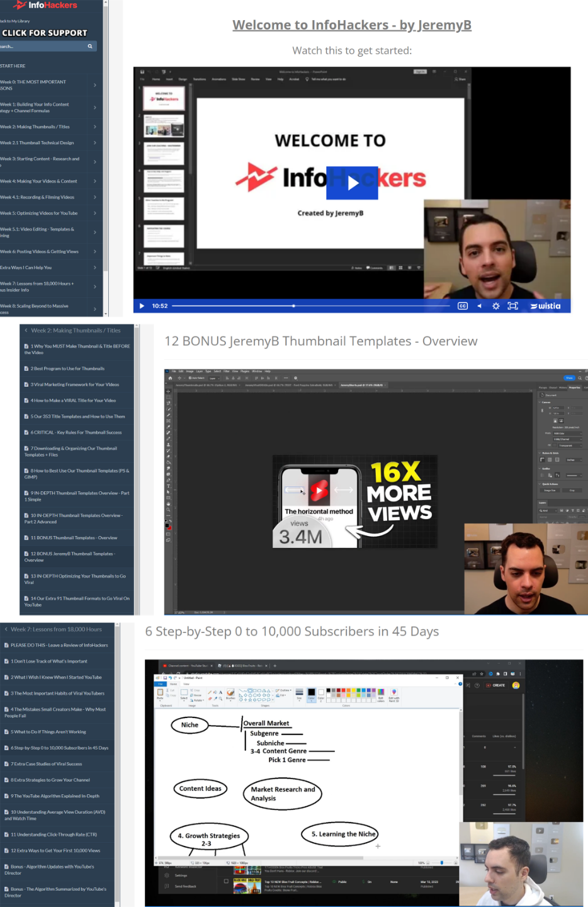The height and width of the screenshot is (907, 588).
Task: Click document icon of 9 YouTube Algorithm Explained
Action: tap(6, 796)
